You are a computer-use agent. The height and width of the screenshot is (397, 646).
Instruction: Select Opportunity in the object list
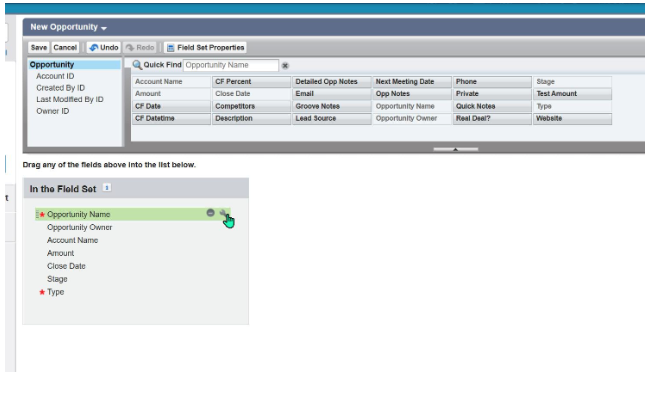pyautogui.click(x=74, y=65)
